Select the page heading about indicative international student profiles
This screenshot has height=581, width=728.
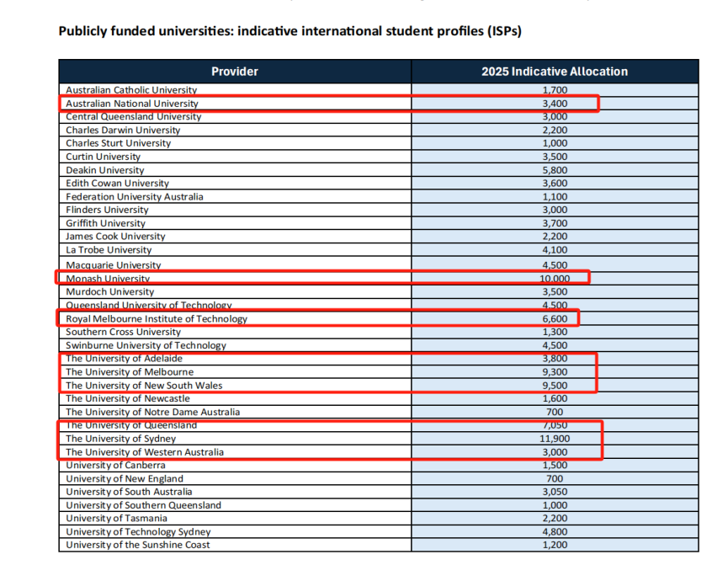[290, 31]
